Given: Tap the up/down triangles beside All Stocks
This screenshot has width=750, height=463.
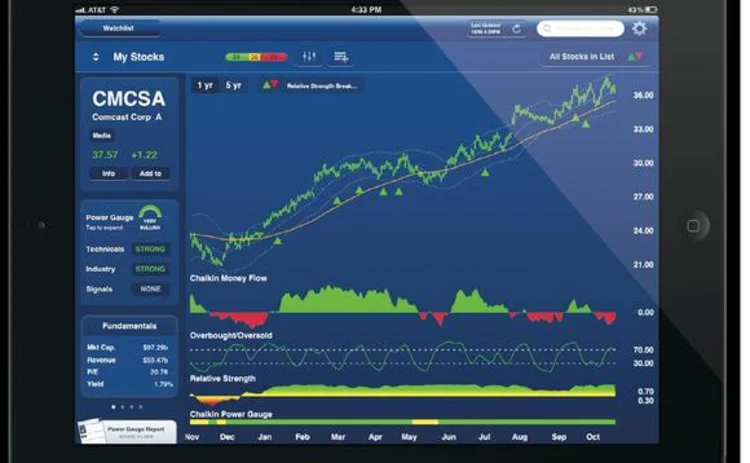Looking at the screenshot, I should click(x=635, y=56).
